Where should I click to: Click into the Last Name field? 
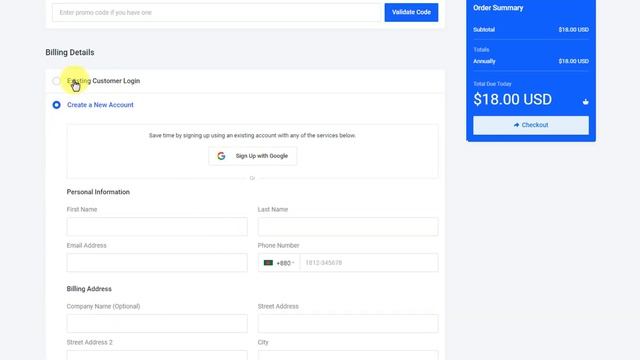tap(348, 227)
